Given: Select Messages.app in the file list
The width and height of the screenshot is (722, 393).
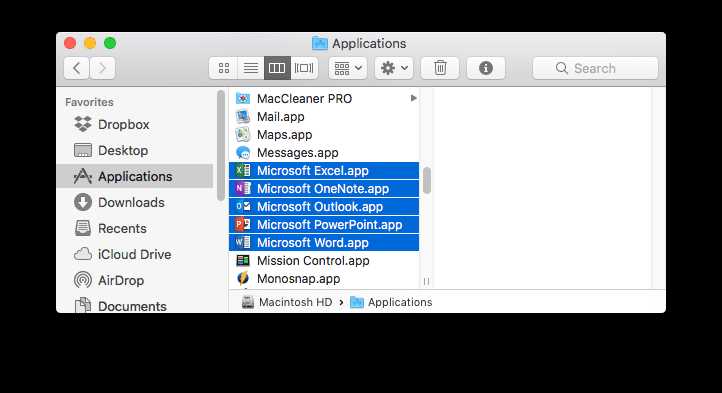Looking at the screenshot, I should tap(324, 153).
